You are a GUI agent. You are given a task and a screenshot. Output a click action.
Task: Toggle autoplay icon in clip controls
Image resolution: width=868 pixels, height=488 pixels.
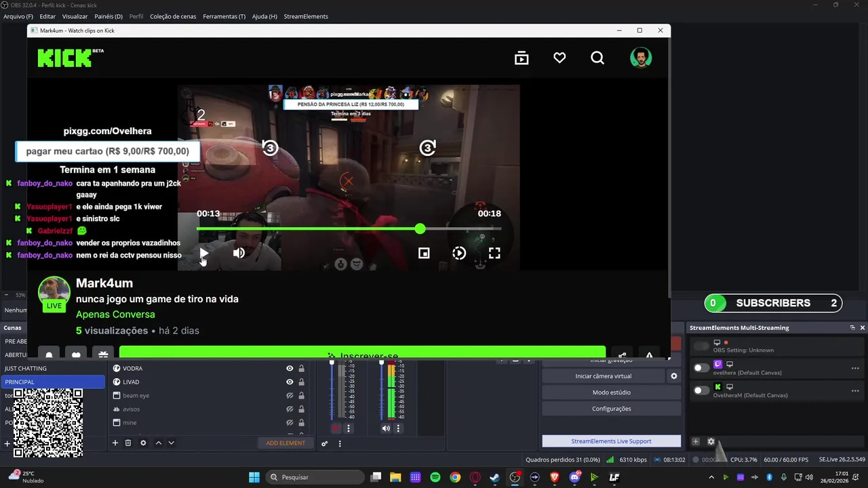click(459, 253)
